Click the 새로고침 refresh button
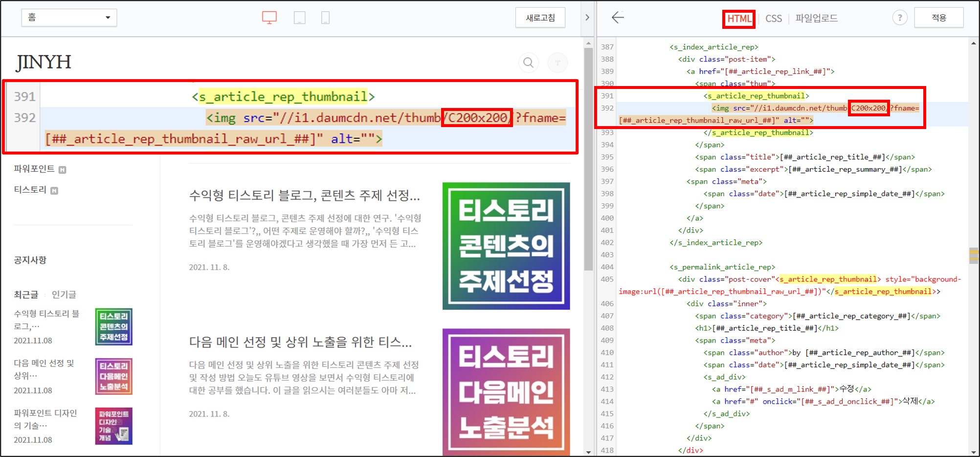 540,18
